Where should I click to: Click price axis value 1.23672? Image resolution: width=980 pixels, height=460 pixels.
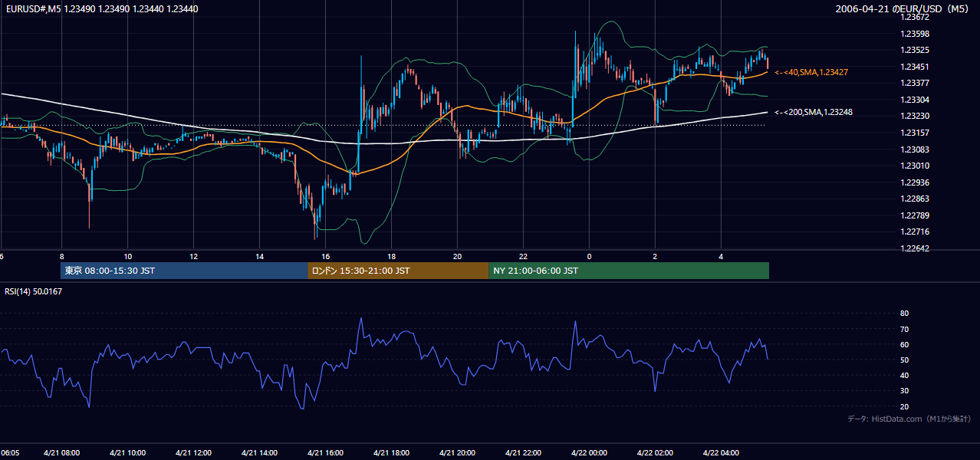[x=914, y=17]
